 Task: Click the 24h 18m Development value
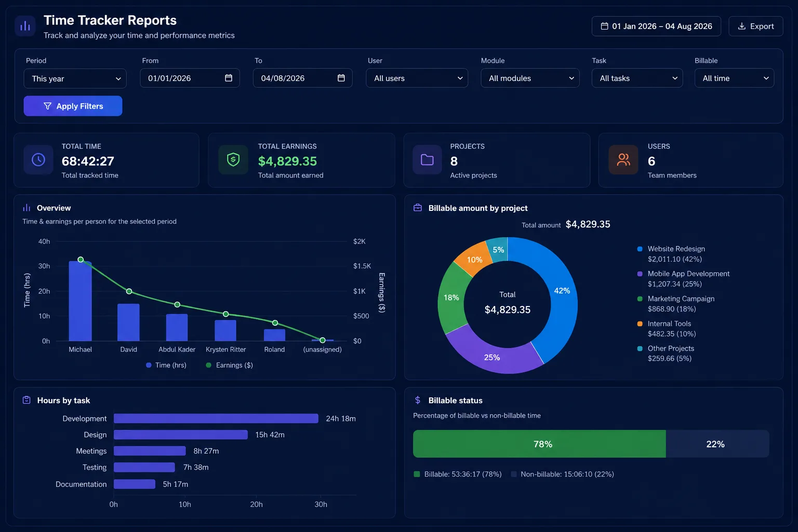[x=341, y=419]
